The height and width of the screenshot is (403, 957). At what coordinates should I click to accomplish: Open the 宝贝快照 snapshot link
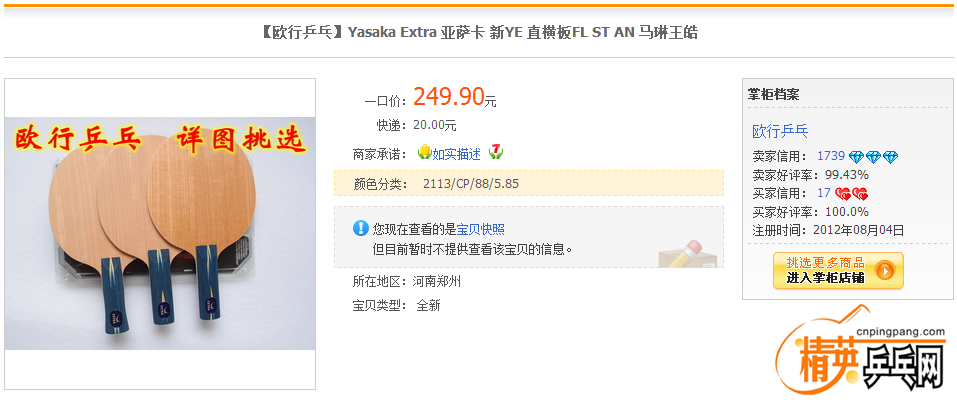(481, 230)
